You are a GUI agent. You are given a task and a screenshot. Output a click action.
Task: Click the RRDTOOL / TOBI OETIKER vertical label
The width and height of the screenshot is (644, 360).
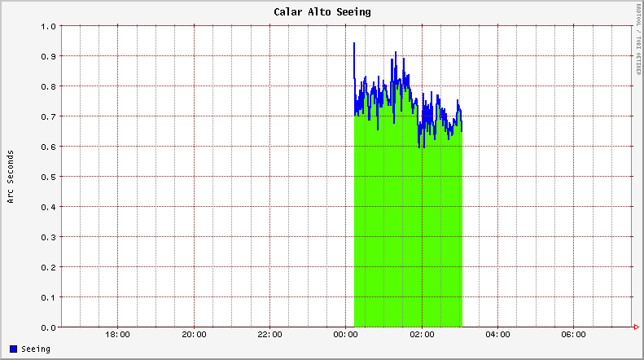click(638, 39)
